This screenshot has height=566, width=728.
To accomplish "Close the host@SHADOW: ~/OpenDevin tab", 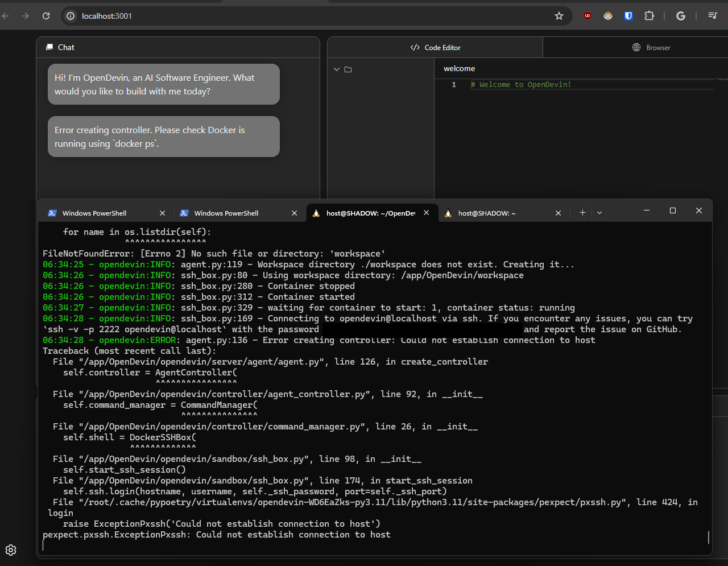I will (x=427, y=213).
